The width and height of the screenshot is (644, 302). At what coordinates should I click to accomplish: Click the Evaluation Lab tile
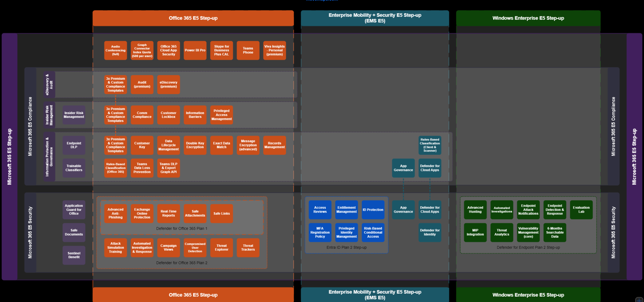[581, 210]
